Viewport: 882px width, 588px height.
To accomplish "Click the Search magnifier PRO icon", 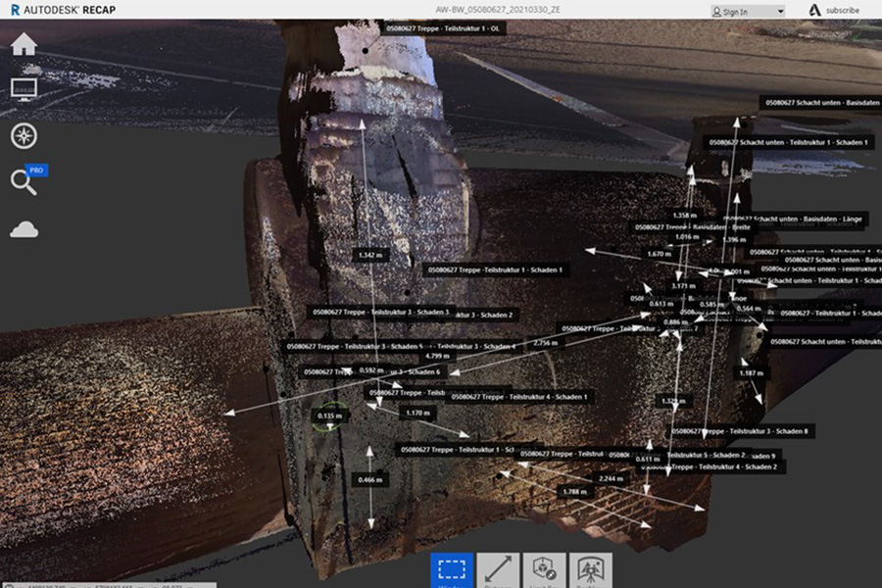I will (24, 181).
